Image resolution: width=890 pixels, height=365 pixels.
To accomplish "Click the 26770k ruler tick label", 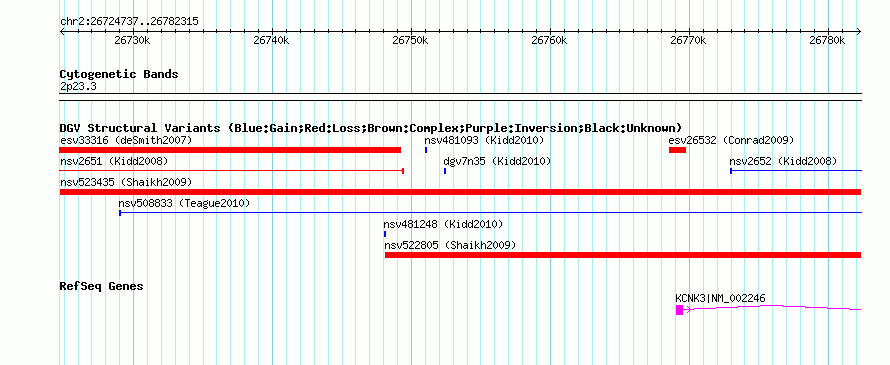I will [x=689, y=40].
